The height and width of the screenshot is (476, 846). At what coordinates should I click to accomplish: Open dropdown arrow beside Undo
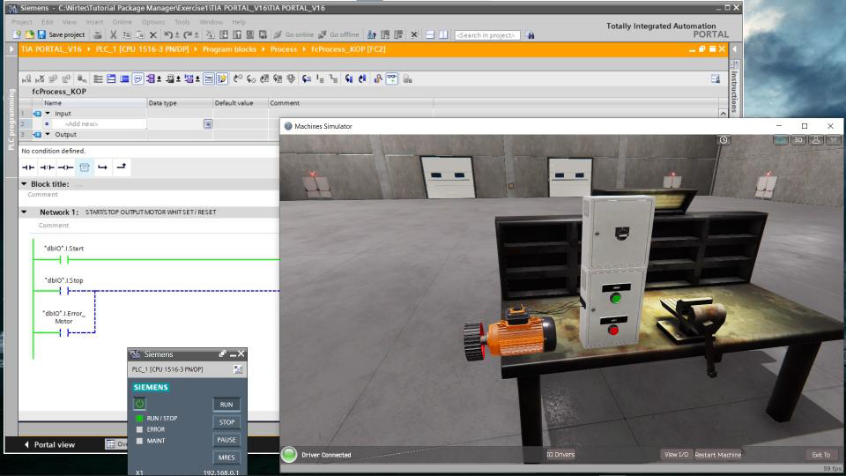pos(177,35)
